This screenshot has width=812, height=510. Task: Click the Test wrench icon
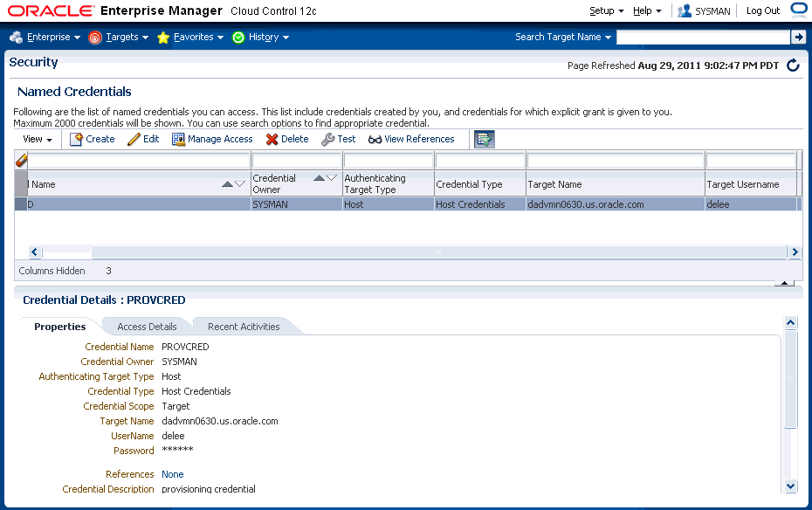point(327,139)
